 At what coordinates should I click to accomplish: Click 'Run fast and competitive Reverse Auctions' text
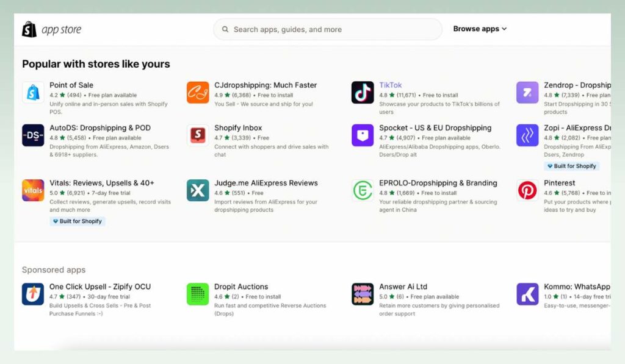coord(270,310)
